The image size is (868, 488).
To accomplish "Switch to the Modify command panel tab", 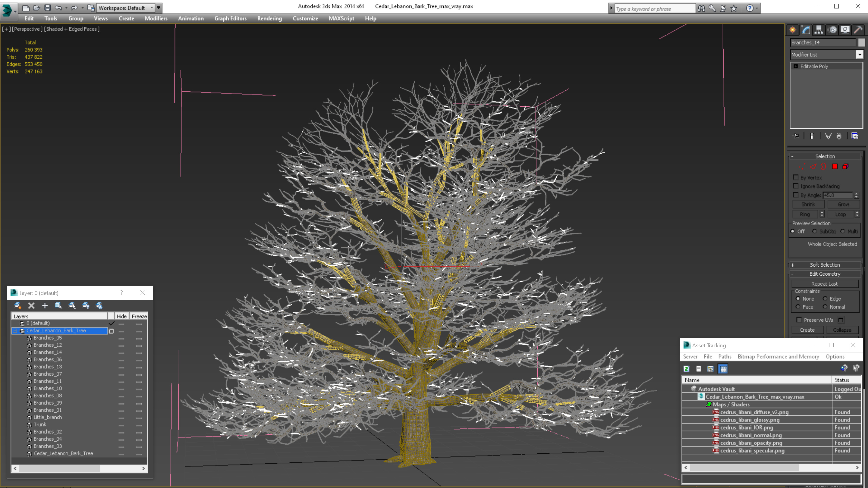I will coord(806,30).
